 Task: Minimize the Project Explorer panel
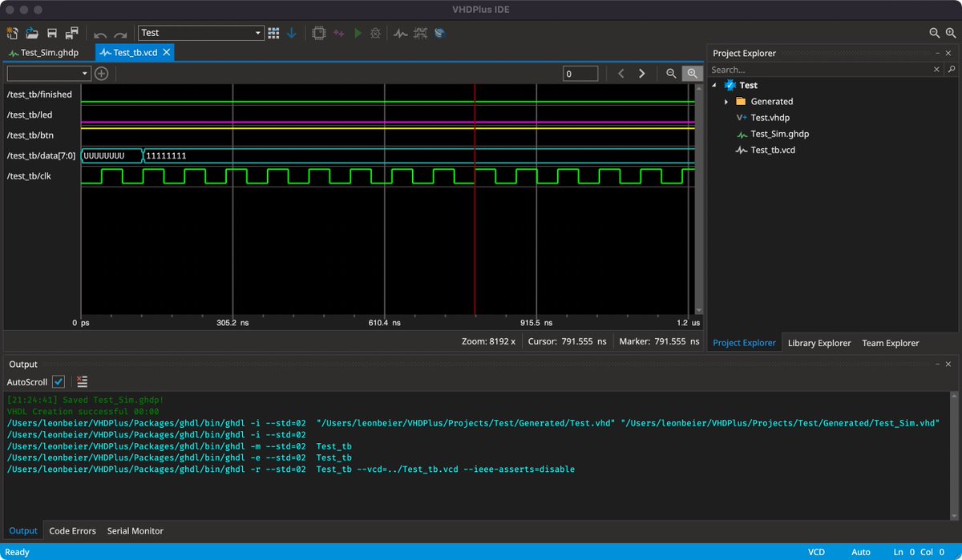936,53
